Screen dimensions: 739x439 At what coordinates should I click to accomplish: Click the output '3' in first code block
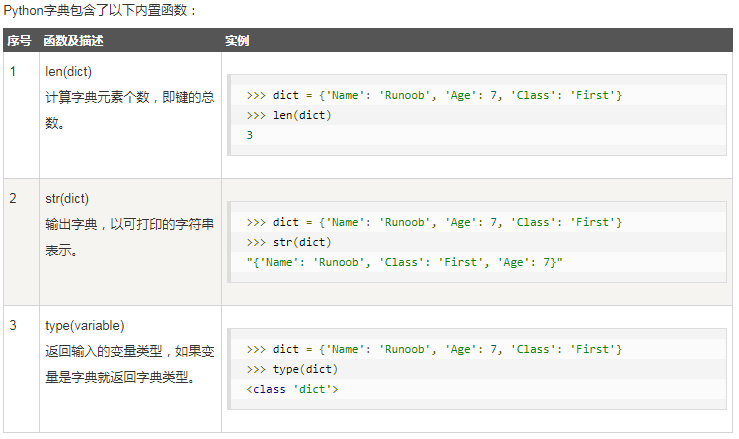(x=250, y=135)
